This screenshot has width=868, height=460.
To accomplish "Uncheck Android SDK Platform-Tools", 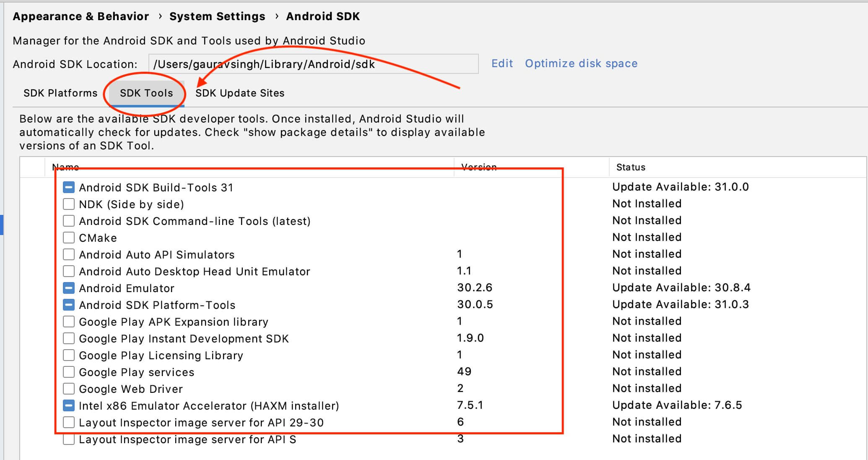I will 68,305.
